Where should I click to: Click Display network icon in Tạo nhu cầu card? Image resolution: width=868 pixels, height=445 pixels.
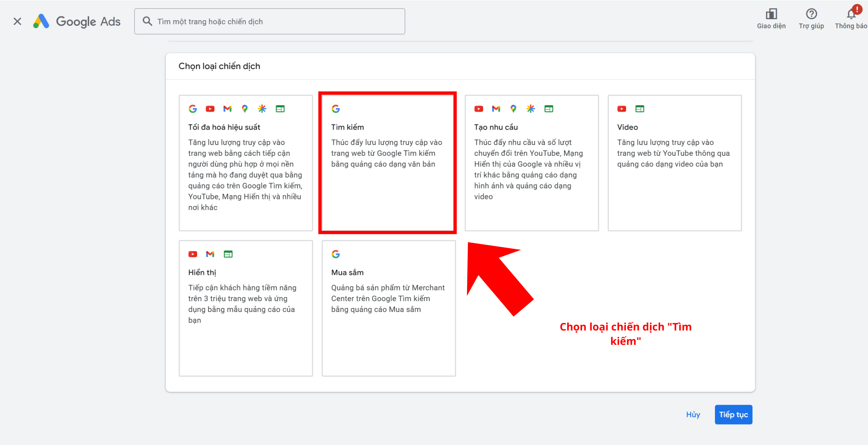pos(549,109)
